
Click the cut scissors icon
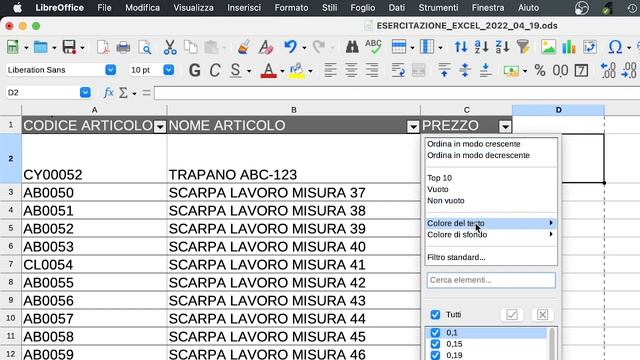pos(170,47)
